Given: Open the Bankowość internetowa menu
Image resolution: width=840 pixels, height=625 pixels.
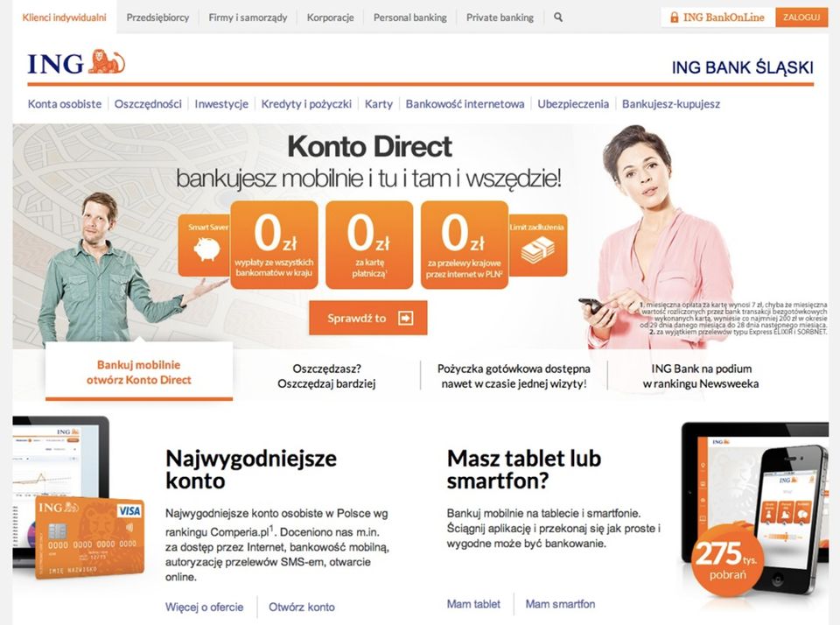Looking at the screenshot, I should pos(465,104).
